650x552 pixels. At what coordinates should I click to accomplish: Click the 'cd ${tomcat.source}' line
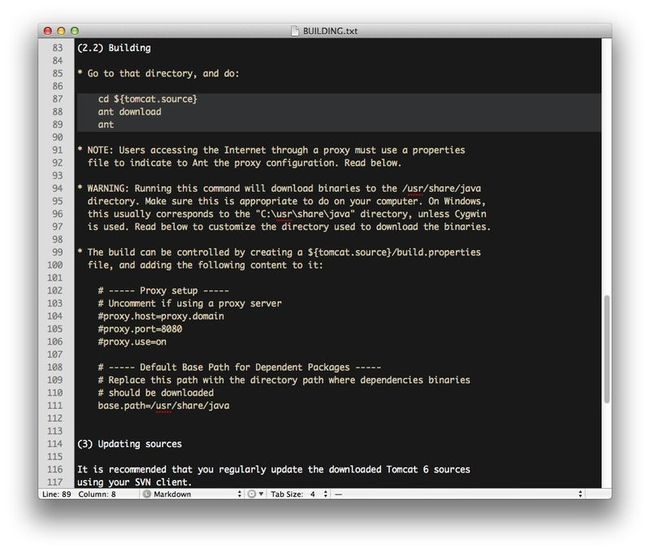click(x=148, y=99)
